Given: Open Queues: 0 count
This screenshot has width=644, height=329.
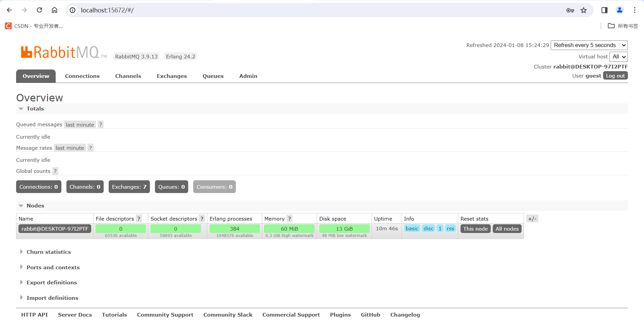Looking at the screenshot, I should click(171, 187).
